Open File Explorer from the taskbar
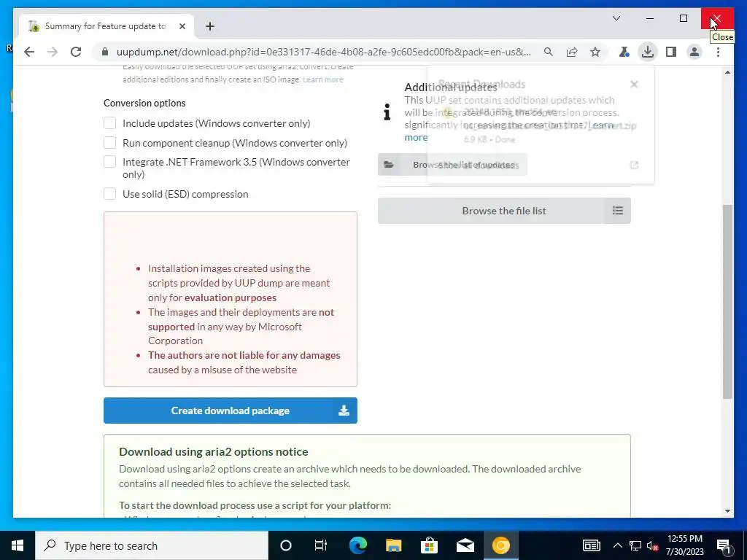This screenshot has width=747, height=560. [x=393, y=545]
